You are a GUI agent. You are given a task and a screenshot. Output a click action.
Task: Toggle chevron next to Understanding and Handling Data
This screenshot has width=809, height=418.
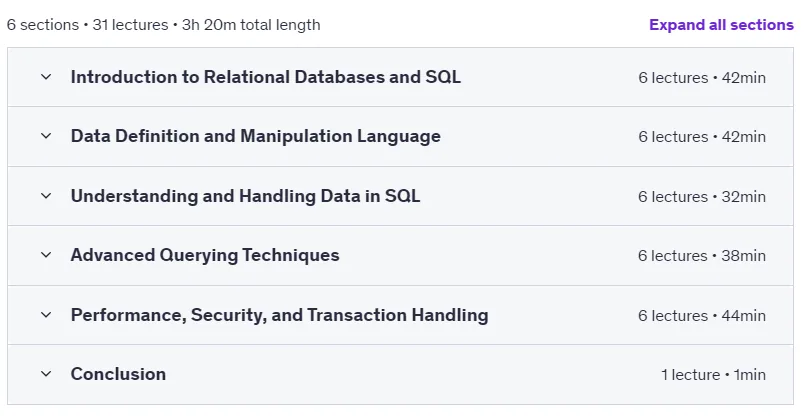[x=46, y=196]
